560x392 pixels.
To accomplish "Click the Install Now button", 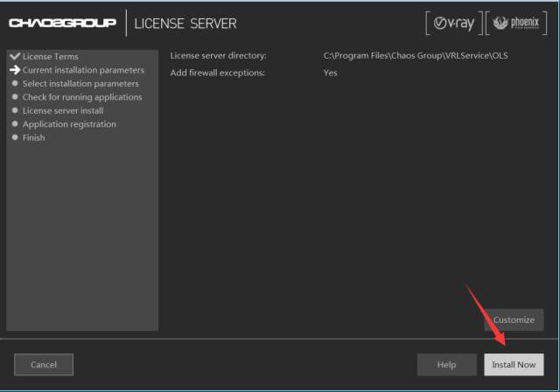I will pyautogui.click(x=514, y=365).
